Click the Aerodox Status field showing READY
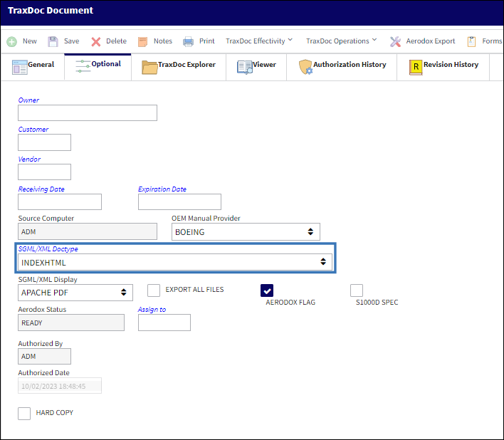The width and height of the screenshot is (504, 440). coord(71,323)
